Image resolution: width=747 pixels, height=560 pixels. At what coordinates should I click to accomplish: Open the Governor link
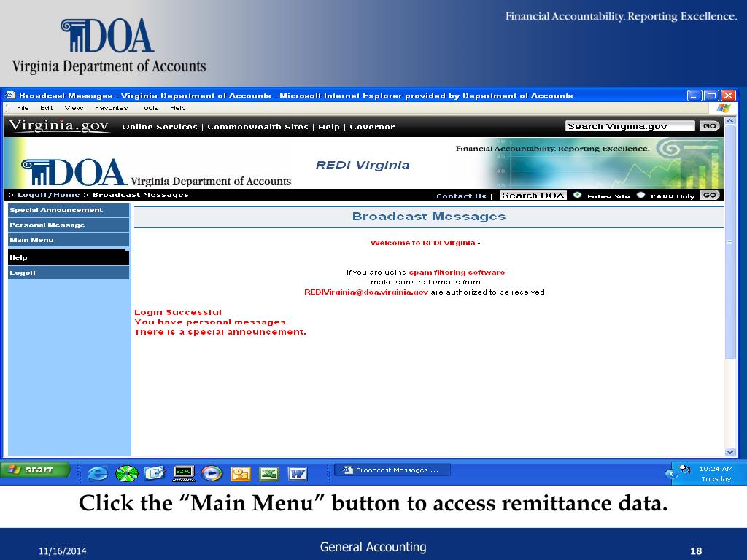372,127
